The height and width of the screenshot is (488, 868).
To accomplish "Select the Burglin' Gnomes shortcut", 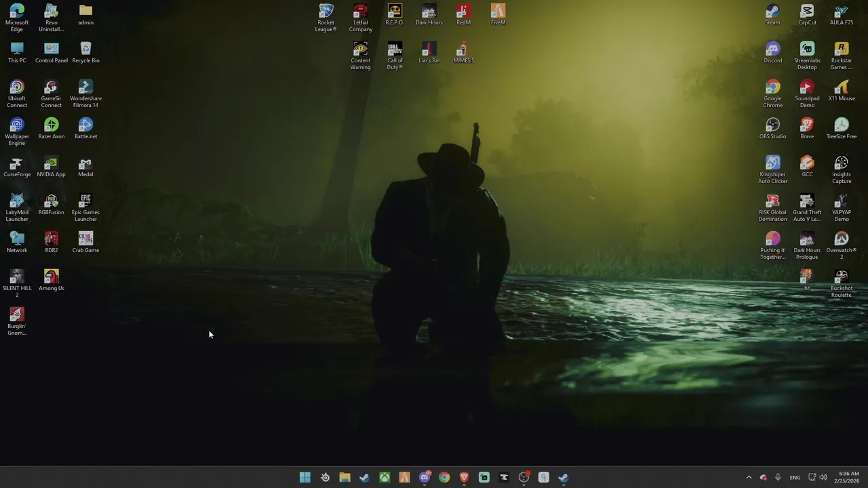I will (x=17, y=321).
